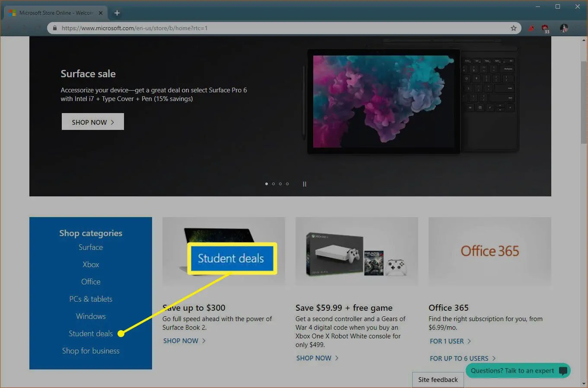The height and width of the screenshot is (388, 588).
Task: Click the padlock site info icon
Action: coord(54,28)
